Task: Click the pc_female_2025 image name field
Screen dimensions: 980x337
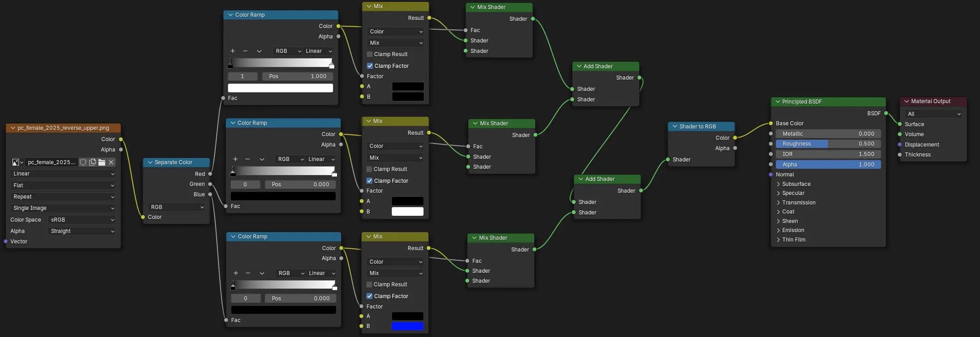Action: coord(52,162)
